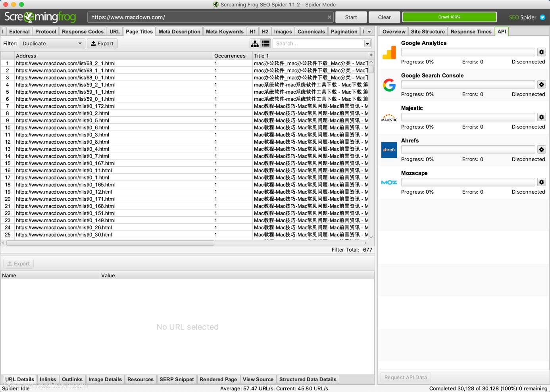Switch to the Response Codes tab
550x392 pixels.
click(83, 32)
